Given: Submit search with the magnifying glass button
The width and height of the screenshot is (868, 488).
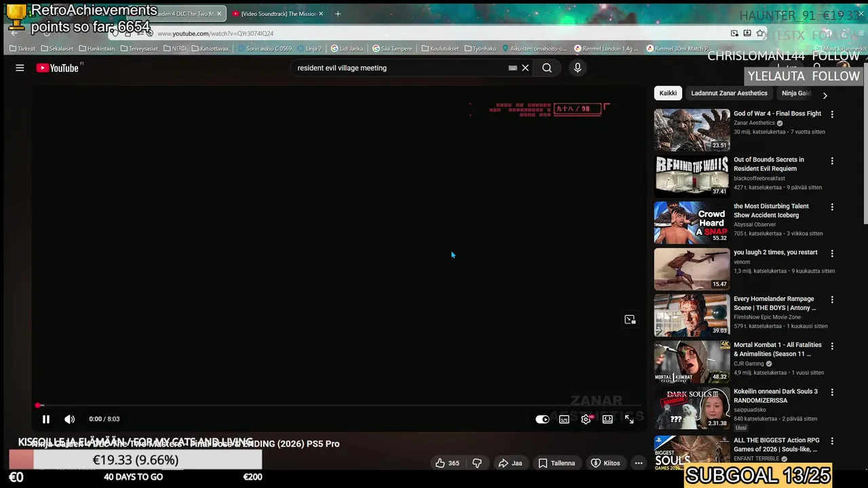Looking at the screenshot, I should point(547,68).
